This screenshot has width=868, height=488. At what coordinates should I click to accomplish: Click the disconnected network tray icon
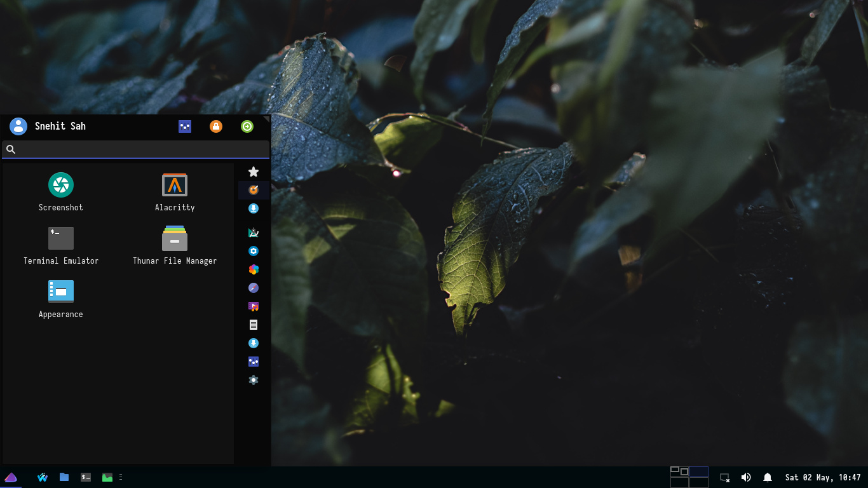click(x=724, y=477)
